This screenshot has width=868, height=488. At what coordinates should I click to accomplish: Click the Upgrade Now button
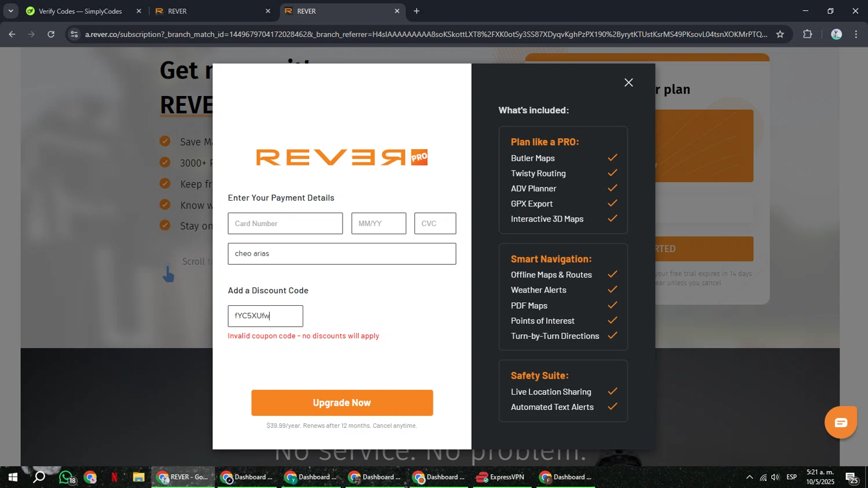point(342,403)
